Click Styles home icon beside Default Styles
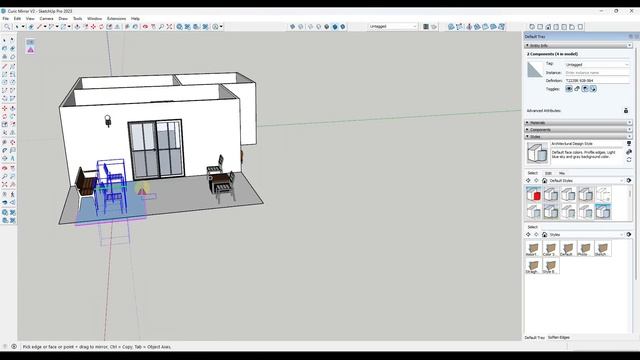Viewport: 640px width, 360px height. coord(544,180)
